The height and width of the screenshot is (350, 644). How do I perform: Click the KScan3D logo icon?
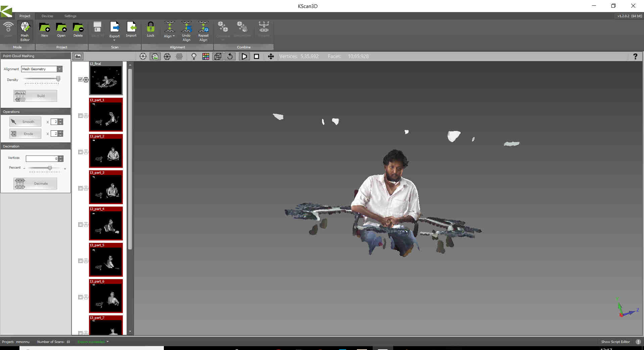pos(6,12)
